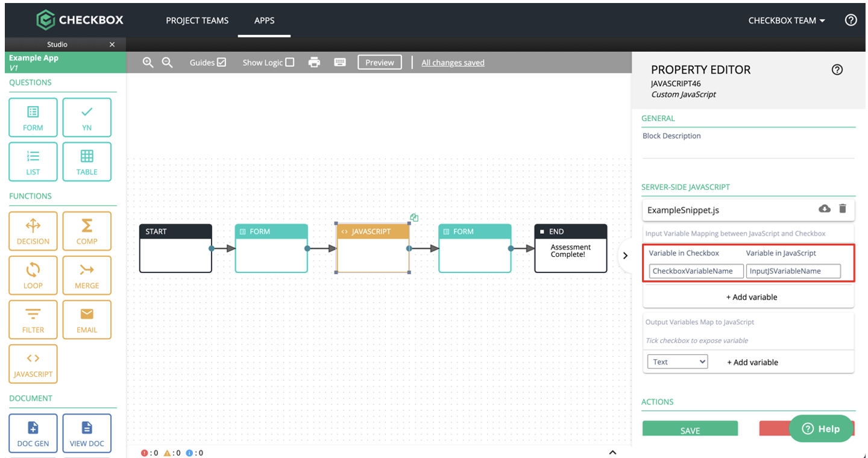Close the Studio tab
Screen dimensions: 868x458
[x=112, y=45]
